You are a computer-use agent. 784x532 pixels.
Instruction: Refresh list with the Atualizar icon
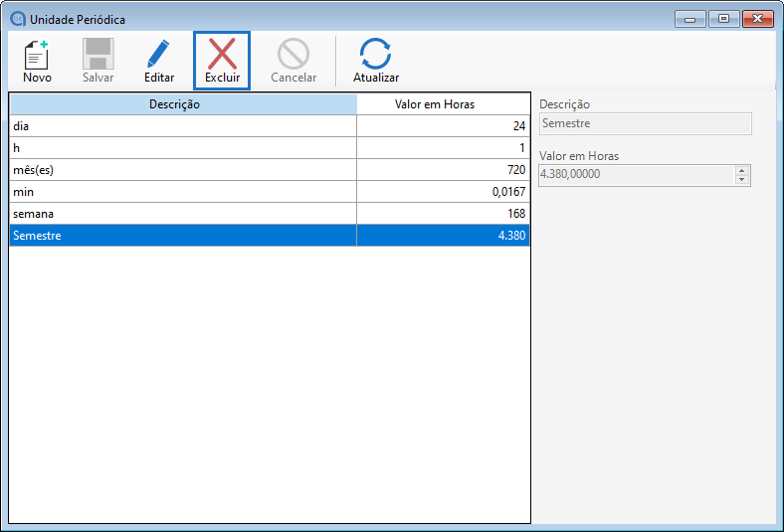point(376,55)
